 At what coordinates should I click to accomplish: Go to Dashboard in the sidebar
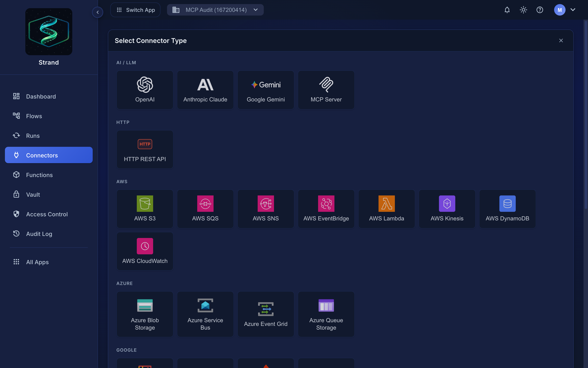pos(49,96)
